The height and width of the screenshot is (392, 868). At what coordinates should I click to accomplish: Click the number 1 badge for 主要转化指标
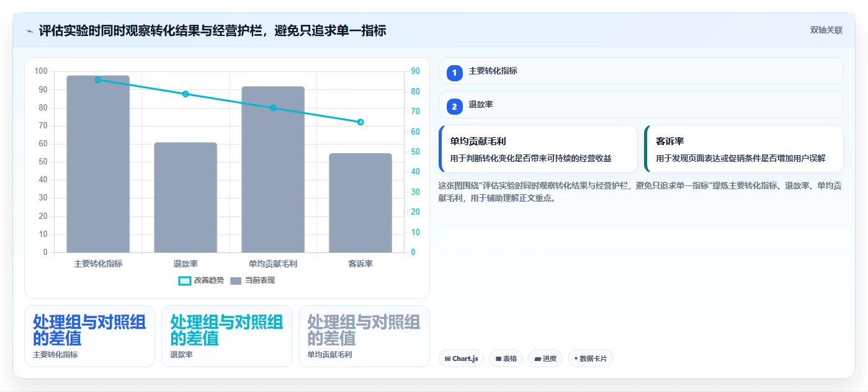pyautogui.click(x=454, y=73)
